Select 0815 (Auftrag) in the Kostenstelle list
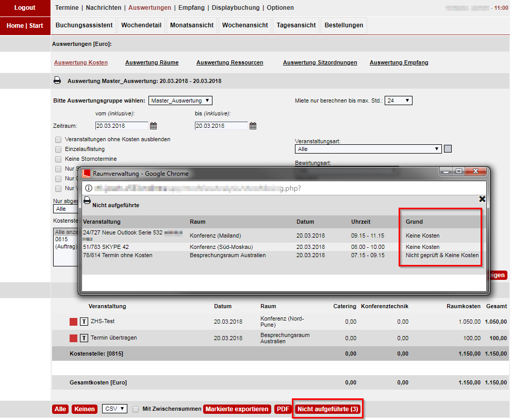The image size is (511, 420). (67, 243)
